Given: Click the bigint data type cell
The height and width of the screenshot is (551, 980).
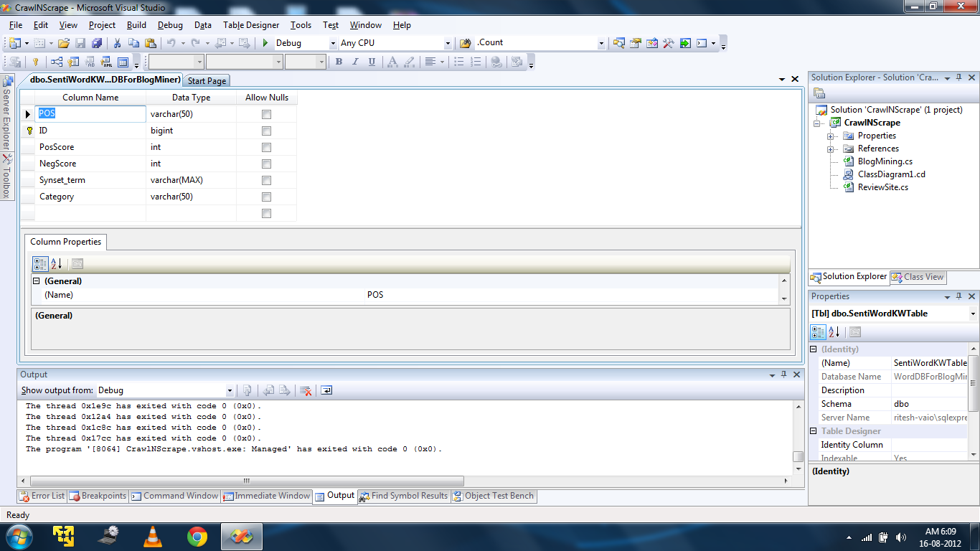Looking at the screenshot, I should pos(191,131).
